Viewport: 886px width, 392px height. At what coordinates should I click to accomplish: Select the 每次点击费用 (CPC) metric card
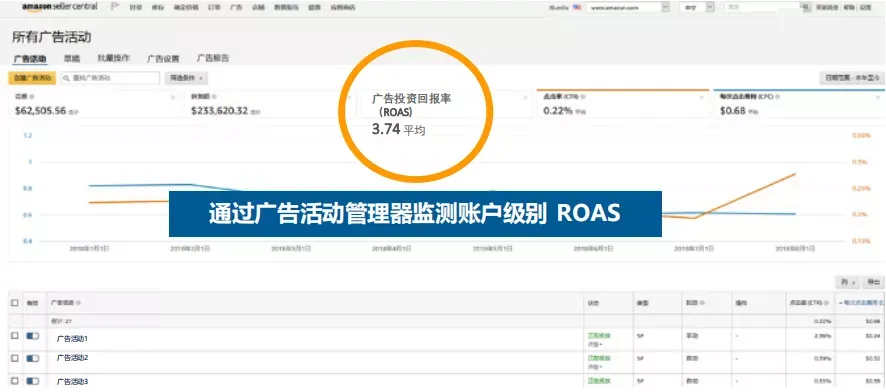tap(799, 104)
